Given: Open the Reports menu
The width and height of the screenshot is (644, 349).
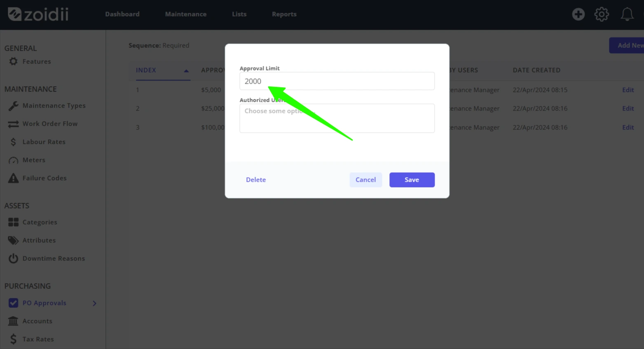Looking at the screenshot, I should pos(284,14).
